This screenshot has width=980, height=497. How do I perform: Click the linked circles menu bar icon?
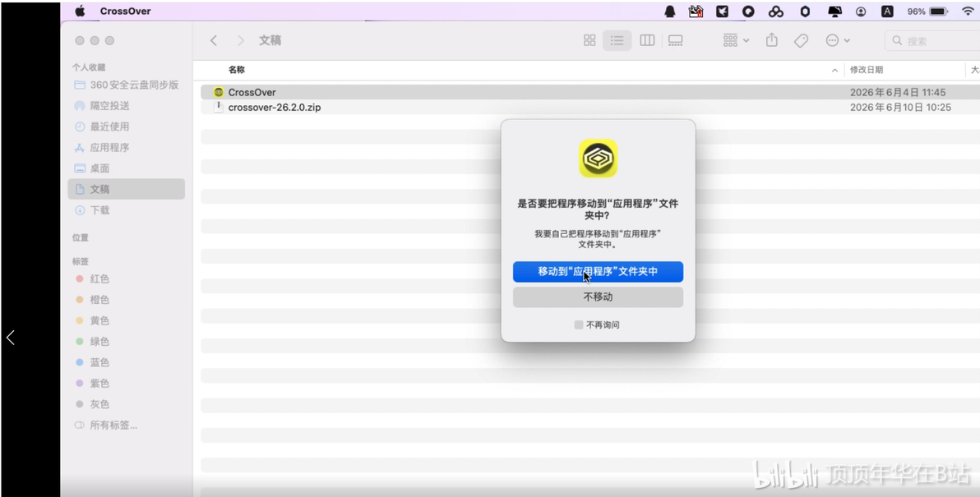tap(775, 12)
